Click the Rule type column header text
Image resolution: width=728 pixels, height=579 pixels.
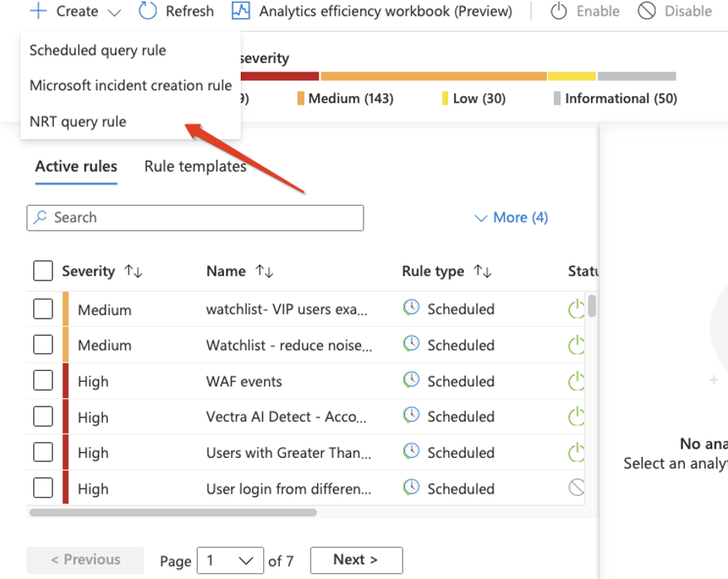click(x=433, y=271)
